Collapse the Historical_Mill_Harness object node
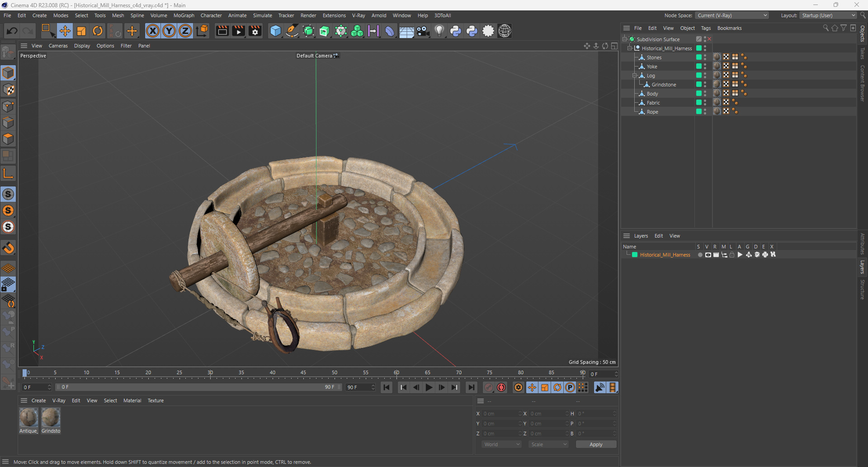 (x=629, y=48)
